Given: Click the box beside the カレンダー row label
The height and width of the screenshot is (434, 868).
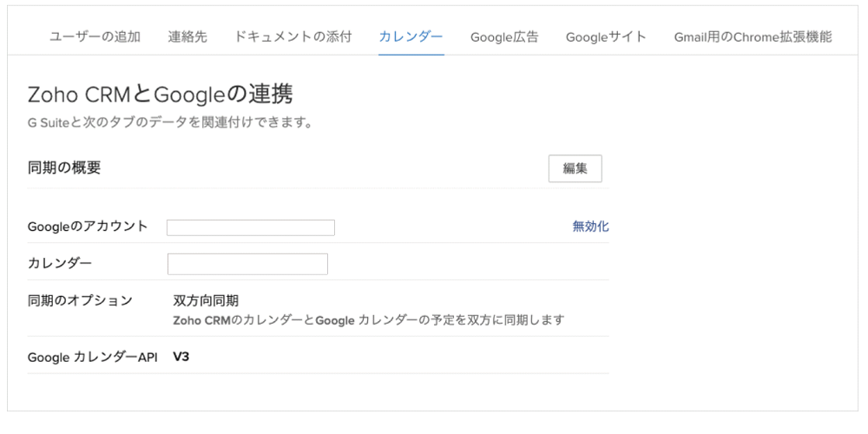Looking at the screenshot, I should (x=247, y=264).
